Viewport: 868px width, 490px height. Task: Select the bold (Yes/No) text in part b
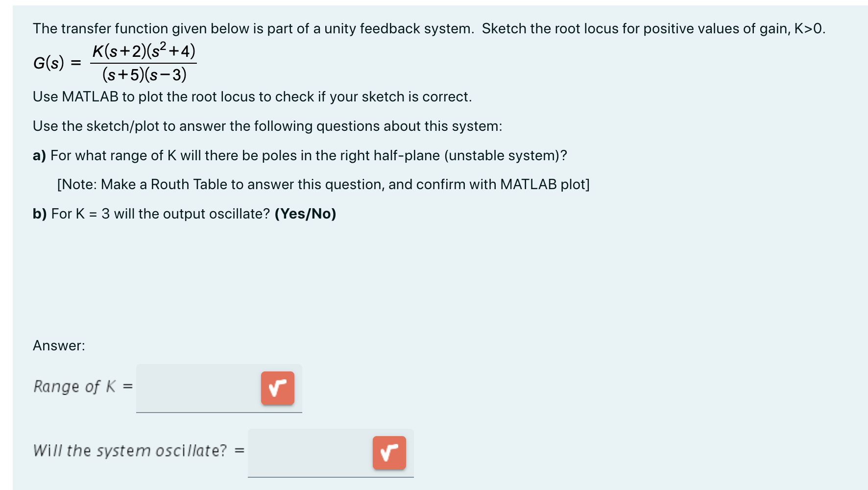[x=306, y=214]
